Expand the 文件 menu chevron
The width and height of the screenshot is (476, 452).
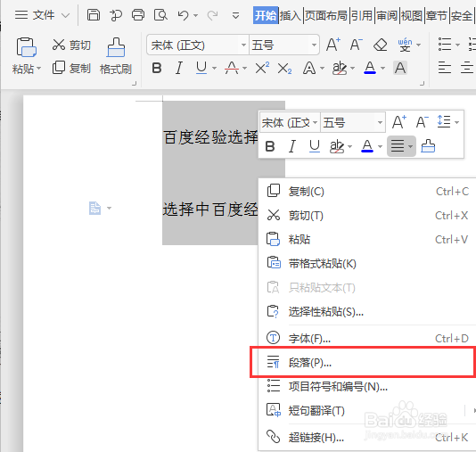(65, 15)
